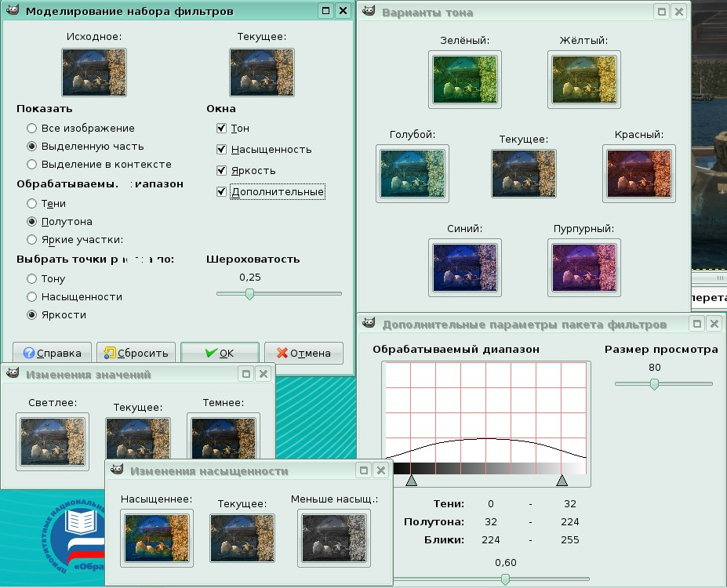727x588 pixels.
Task: Confirm the filter pack with OK
Action: click(220, 353)
